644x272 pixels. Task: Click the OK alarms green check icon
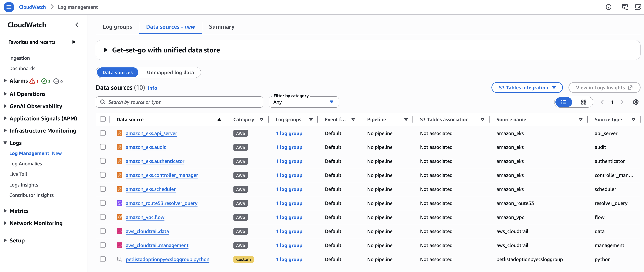click(44, 81)
